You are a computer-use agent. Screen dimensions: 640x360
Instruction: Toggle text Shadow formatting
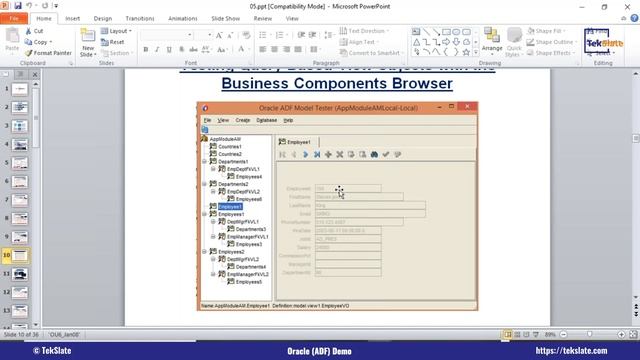point(182,49)
